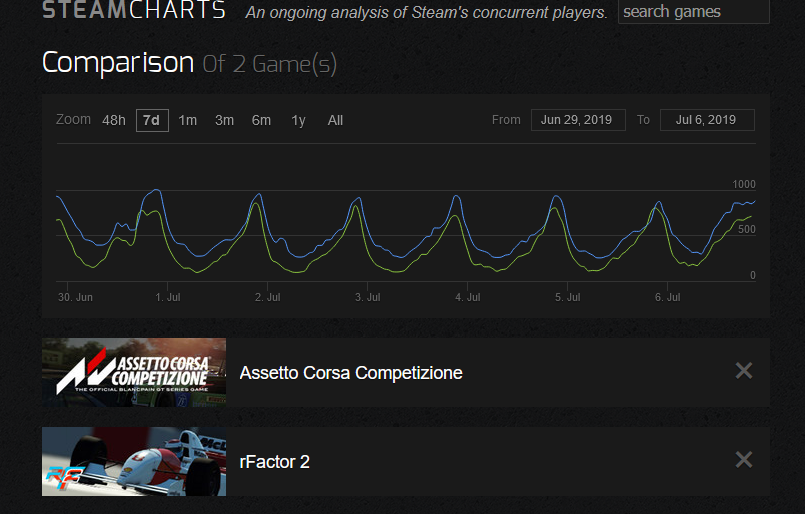Click the 2. Jul axis label
This screenshot has width=805, height=514.
coord(267,297)
